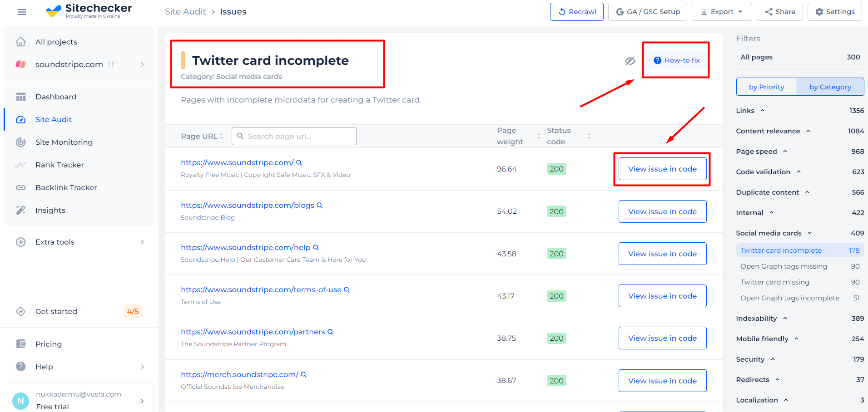The image size is (868, 412).
Task: Open the hamburger menu icon
Action: (x=22, y=12)
